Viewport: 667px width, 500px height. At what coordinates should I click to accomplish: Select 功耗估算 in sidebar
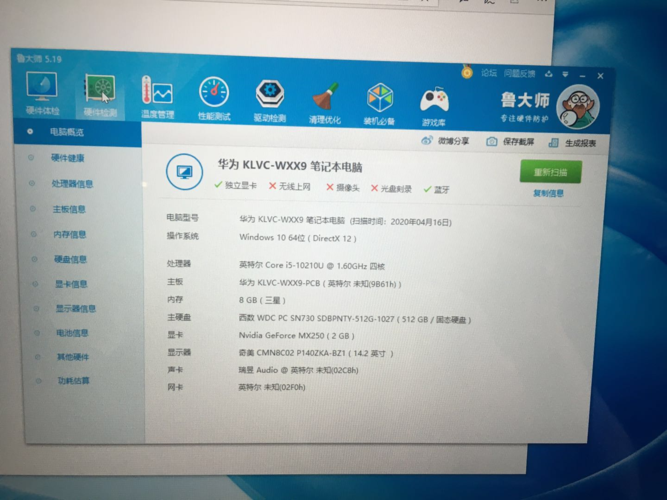73,380
